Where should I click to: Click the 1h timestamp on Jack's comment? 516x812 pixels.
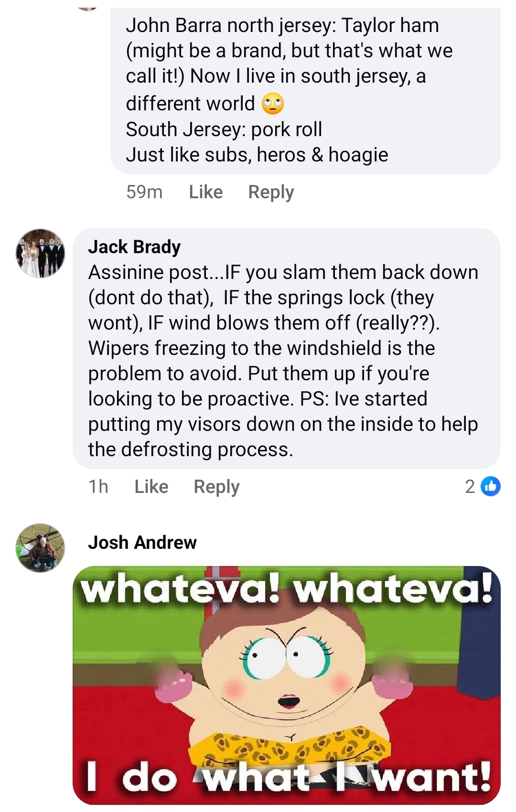pos(98,486)
